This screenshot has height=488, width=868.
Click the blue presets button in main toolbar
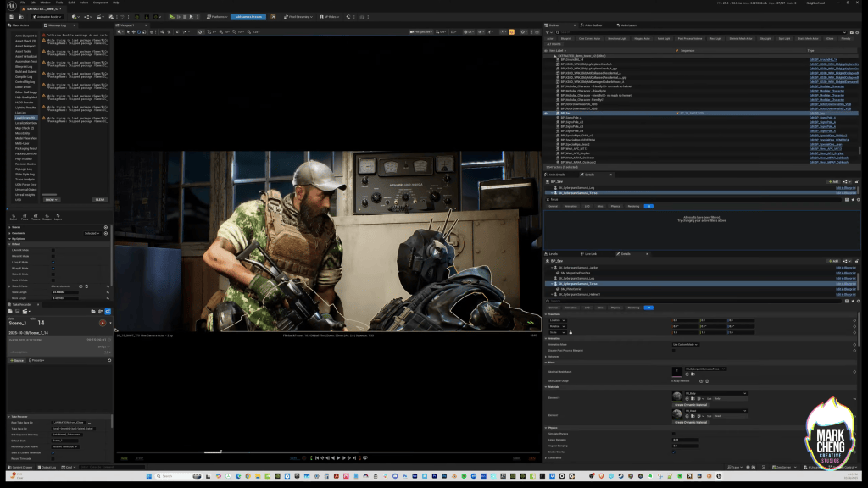coord(248,17)
